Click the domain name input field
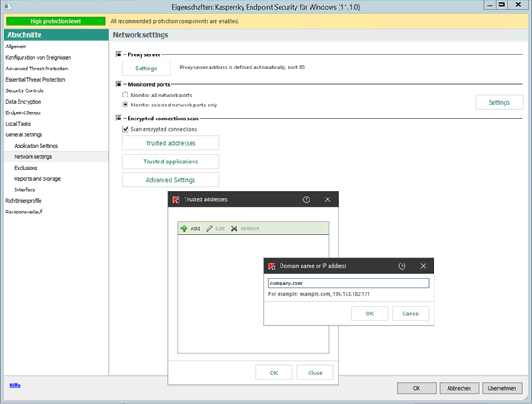 [348, 283]
